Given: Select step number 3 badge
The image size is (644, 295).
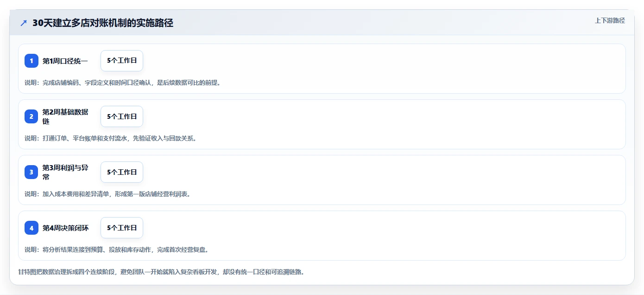Looking at the screenshot, I should (x=32, y=172).
